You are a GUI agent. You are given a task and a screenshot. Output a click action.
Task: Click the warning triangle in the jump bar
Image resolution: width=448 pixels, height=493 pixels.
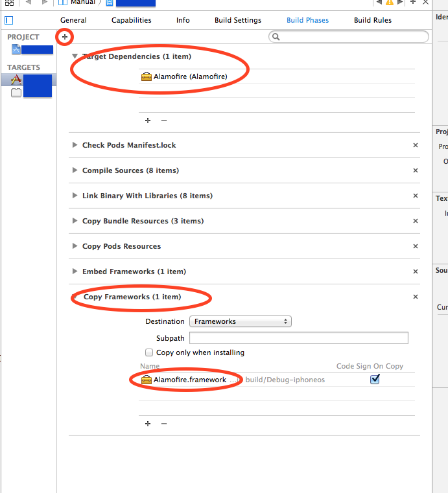[x=390, y=2]
